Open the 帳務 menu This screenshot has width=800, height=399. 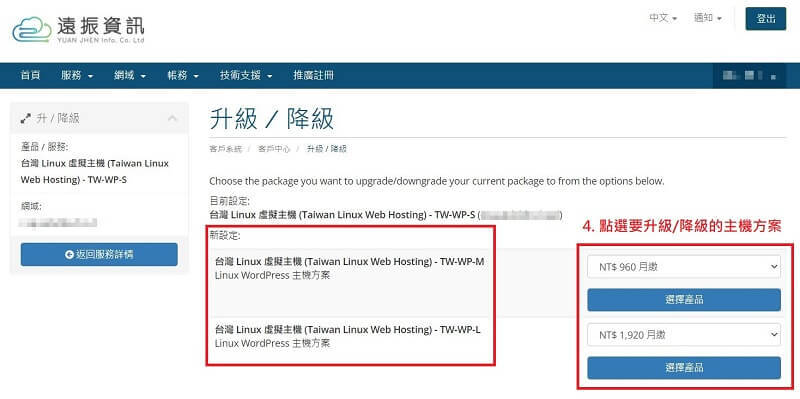[x=183, y=76]
